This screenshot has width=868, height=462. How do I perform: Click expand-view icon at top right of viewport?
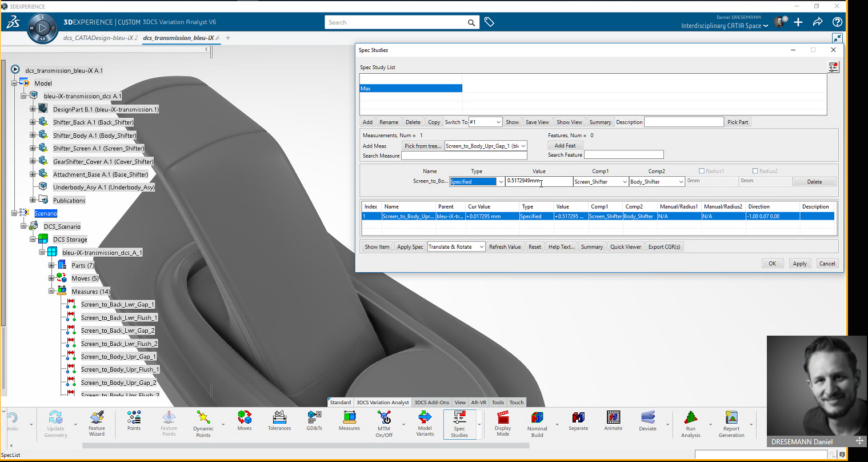pos(837,38)
